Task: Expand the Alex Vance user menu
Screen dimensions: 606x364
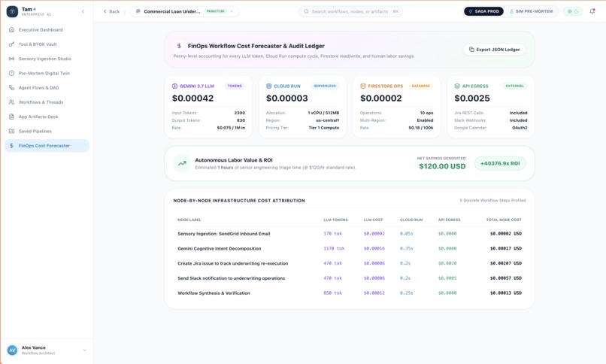Action: coord(84,350)
